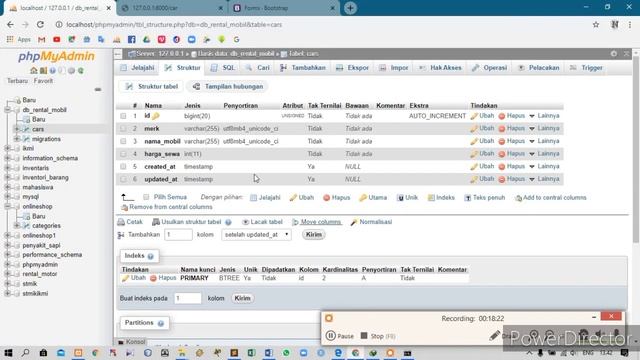The height and width of the screenshot is (360, 640).
Task: Open Gmail bookmark icon
Action: click(42, 40)
